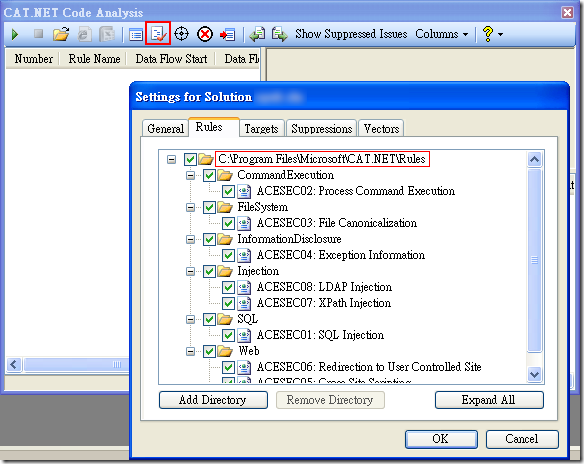The height and width of the screenshot is (464, 584).
Task: Click the FileSystem folder icon
Action: (x=225, y=207)
